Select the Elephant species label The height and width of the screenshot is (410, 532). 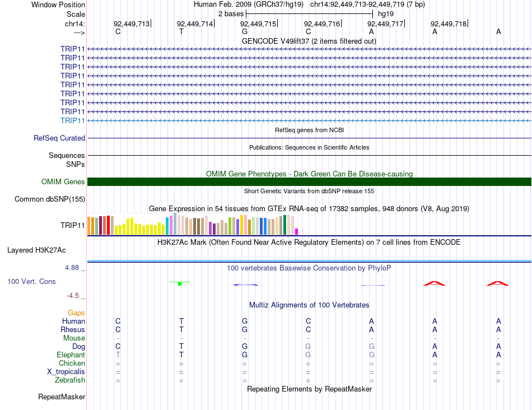pos(71,355)
